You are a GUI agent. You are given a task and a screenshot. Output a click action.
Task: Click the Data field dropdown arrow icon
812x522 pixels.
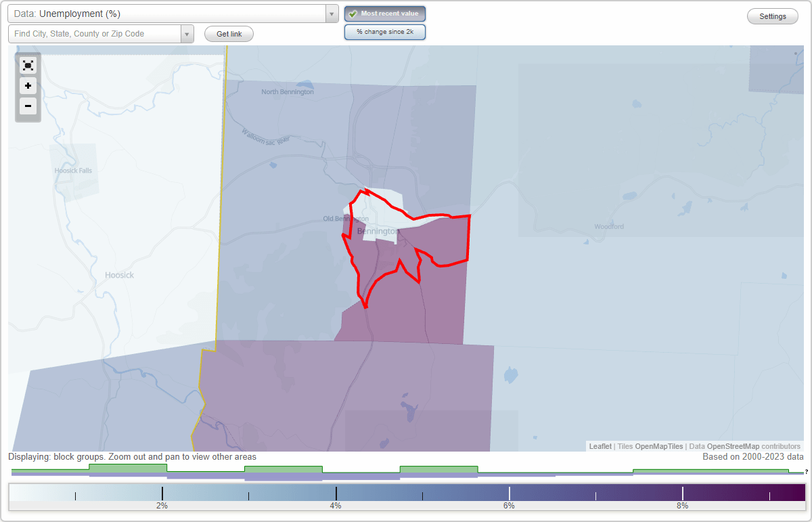[331, 13]
